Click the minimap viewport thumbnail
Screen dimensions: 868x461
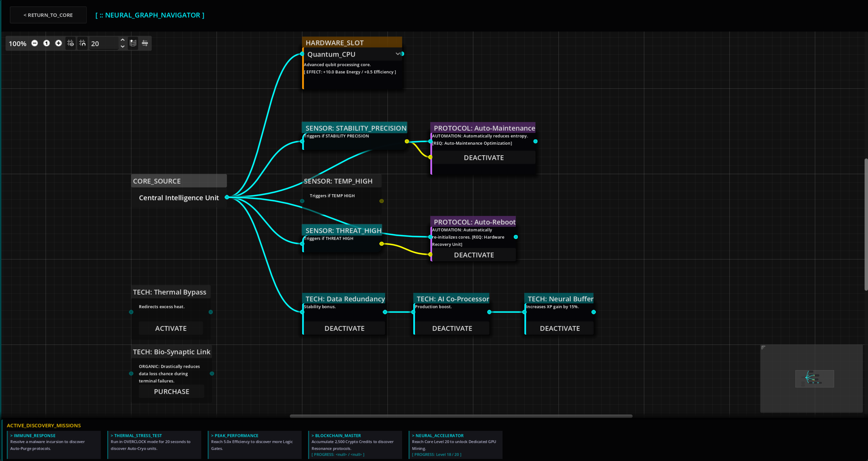click(814, 378)
